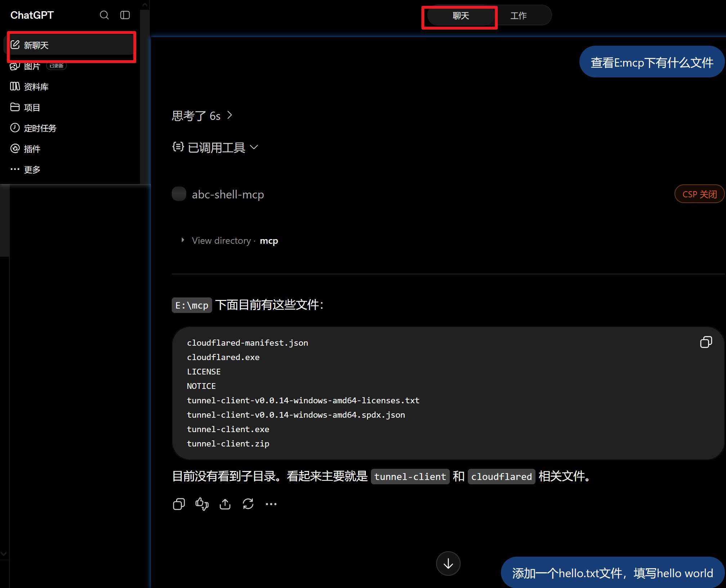Jump to bottom with the down-arrow button
The image size is (726, 588).
point(448,564)
